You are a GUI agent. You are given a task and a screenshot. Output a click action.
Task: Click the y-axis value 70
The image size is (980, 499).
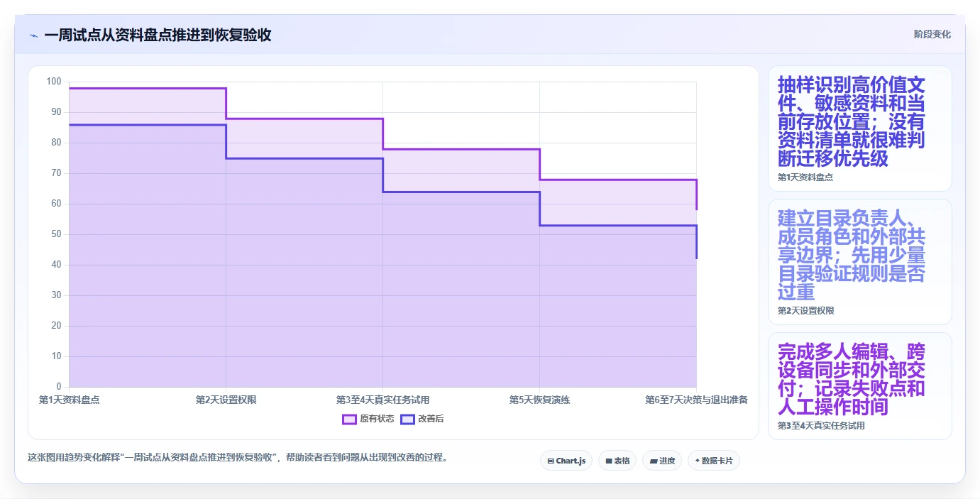(57, 173)
